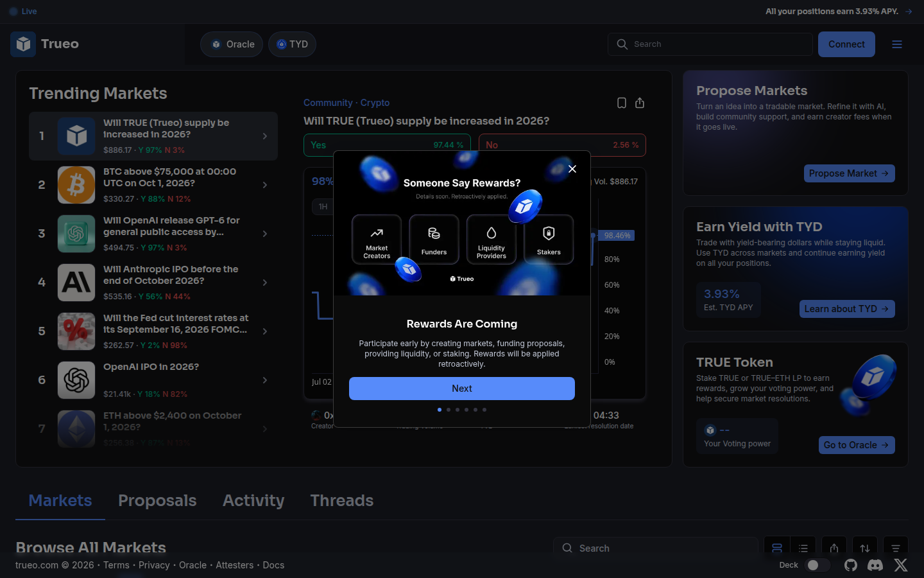Image resolution: width=924 pixels, height=578 pixels.
Task: Click the arrow beside the APY banner
Action: coord(909,12)
